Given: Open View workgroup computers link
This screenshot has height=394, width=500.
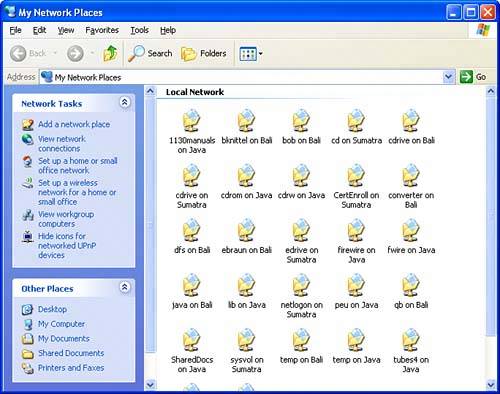Looking at the screenshot, I should click(x=66, y=219).
